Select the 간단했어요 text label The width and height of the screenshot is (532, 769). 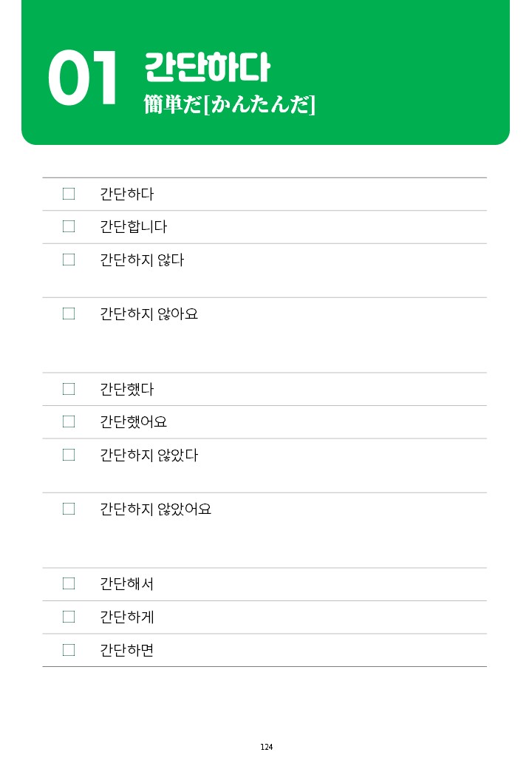pos(133,421)
